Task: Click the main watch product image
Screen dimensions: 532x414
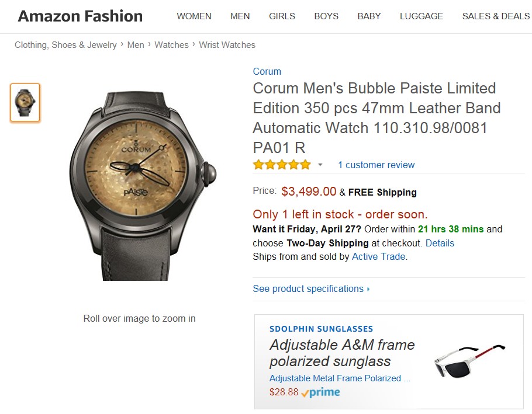Action: click(139, 185)
